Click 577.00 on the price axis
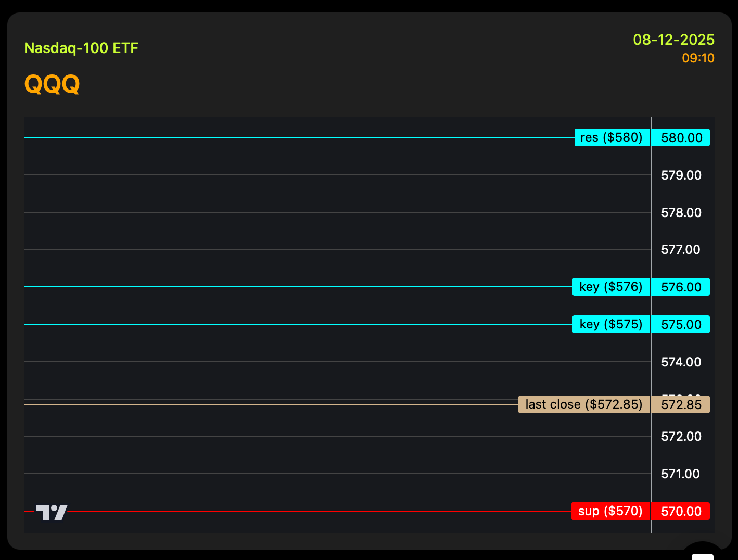This screenshot has height=560, width=738. point(681,250)
